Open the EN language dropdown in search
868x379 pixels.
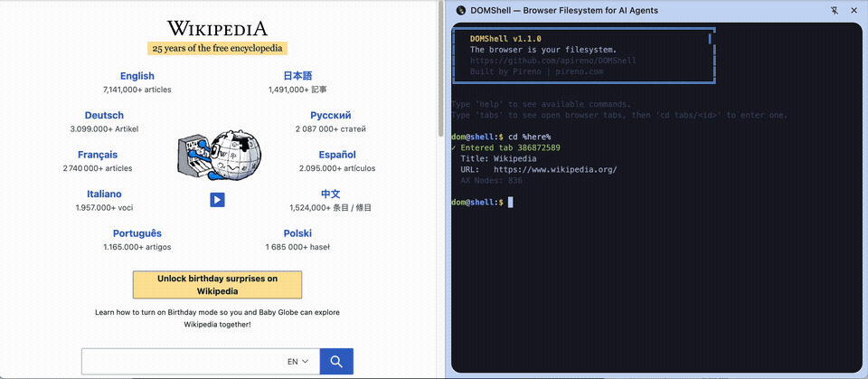click(297, 361)
